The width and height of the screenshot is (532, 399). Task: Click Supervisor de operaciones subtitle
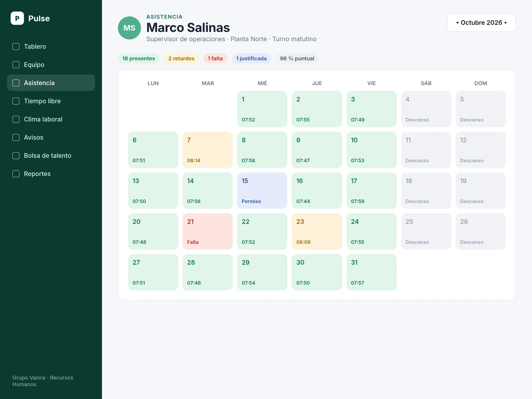click(231, 39)
